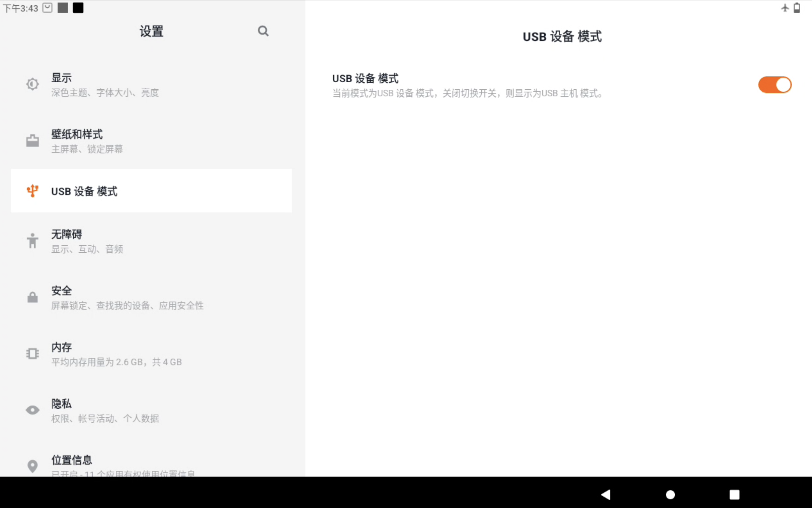The height and width of the screenshot is (508, 812).
Task: Tap the envelope notification icon in status bar
Action: click(x=48, y=8)
